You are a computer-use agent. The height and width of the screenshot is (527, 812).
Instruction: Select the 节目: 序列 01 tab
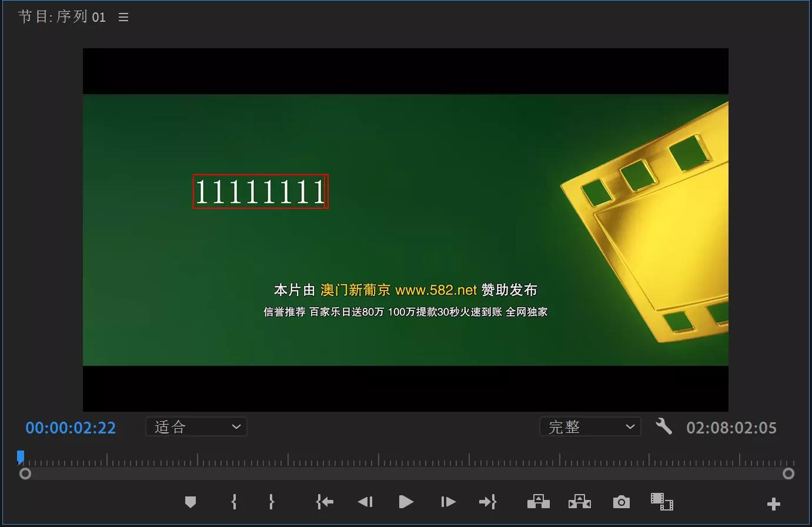[x=62, y=16]
